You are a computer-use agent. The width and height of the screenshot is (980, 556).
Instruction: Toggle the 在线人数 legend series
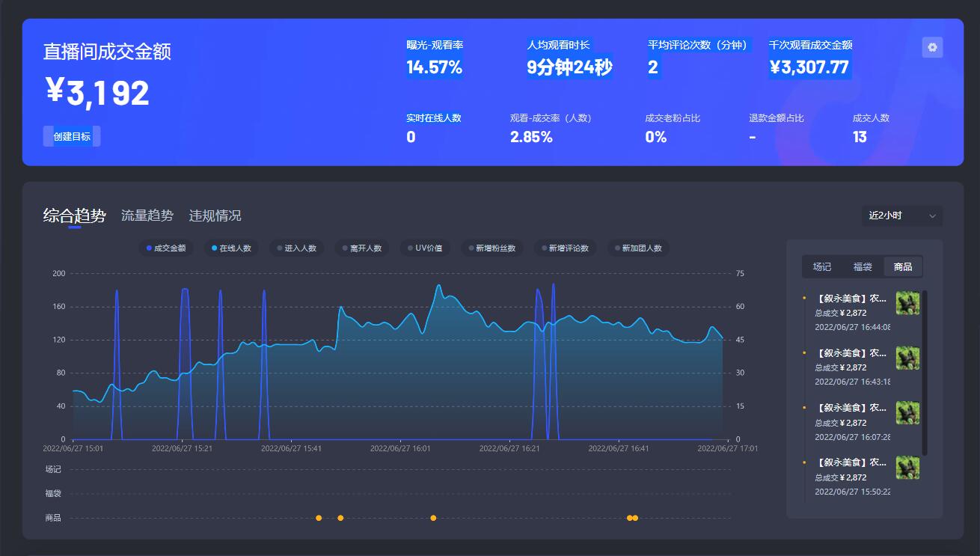point(231,248)
